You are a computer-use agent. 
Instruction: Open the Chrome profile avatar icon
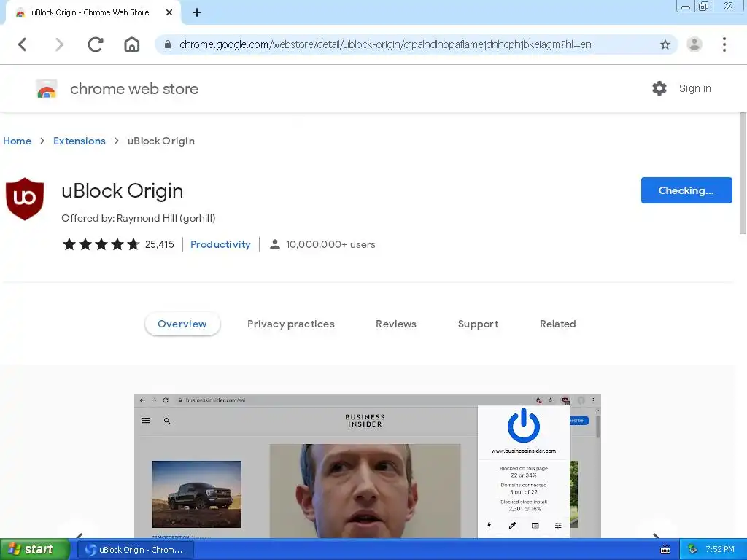point(694,44)
